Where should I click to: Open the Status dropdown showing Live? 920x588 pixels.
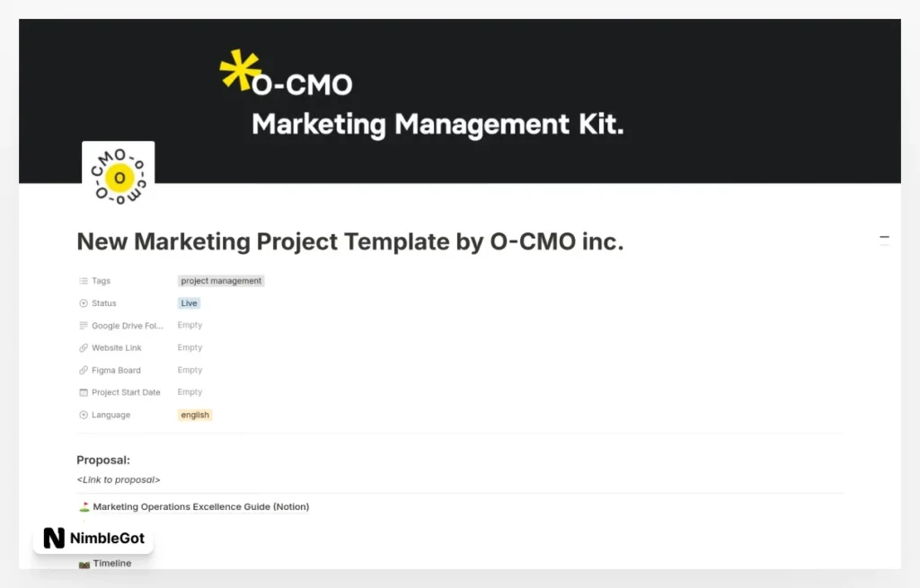click(188, 303)
